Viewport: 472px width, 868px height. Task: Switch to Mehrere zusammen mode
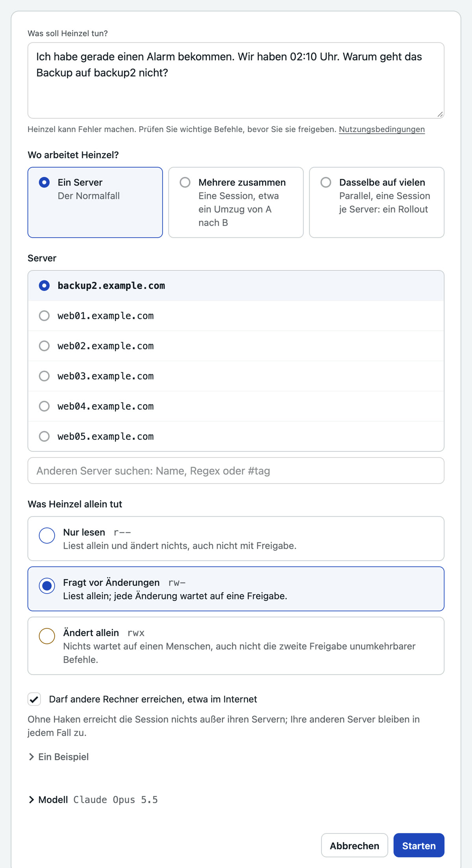(x=236, y=202)
